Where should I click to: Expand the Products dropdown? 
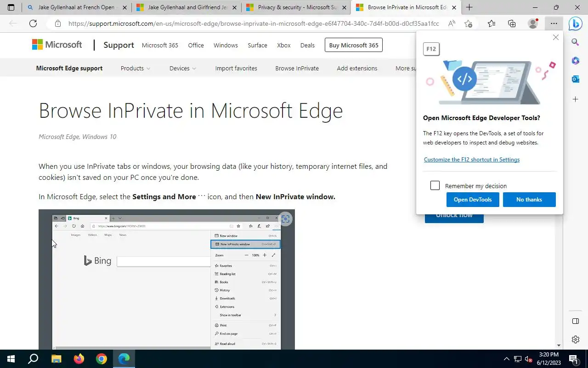point(135,68)
